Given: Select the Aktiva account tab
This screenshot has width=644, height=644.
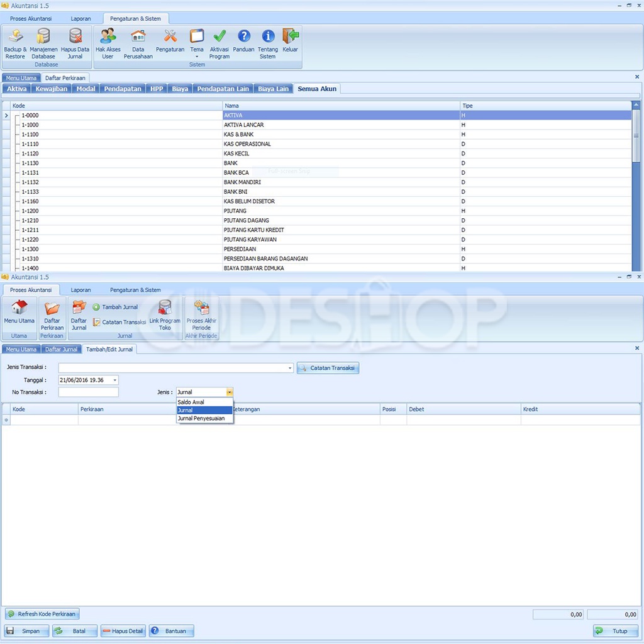Looking at the screenshot, I should pyautogui.click(x=16, y=89).
